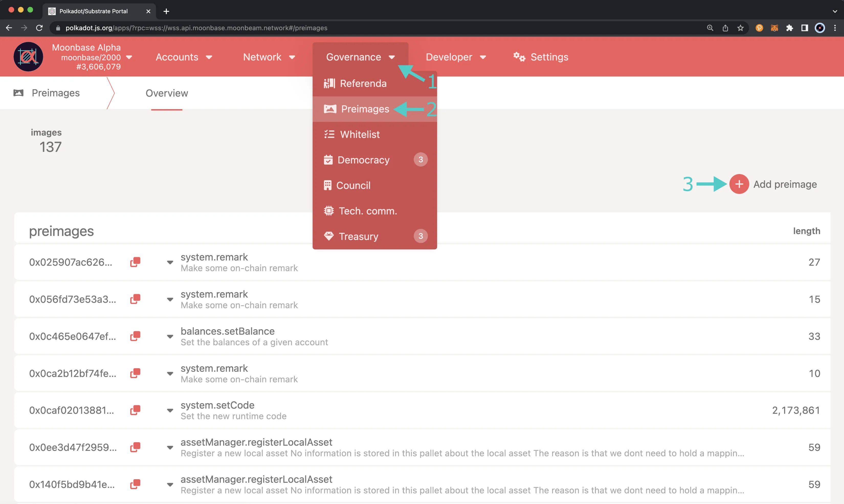The width and height of the screenshot is (844, 504).
Task: Select Council in Governance menu
Action: [x=374, y=186]
